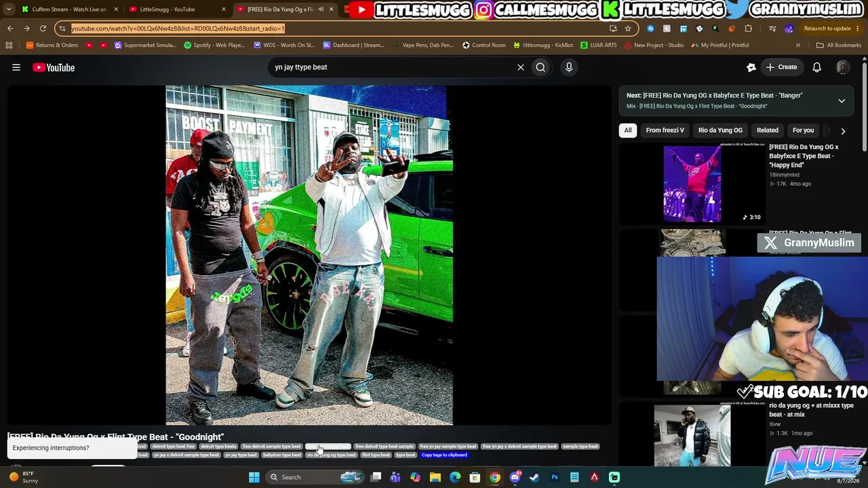Screen dimensions: 868x488
Task: Click the address bar URL
Action: click(178, 28)
